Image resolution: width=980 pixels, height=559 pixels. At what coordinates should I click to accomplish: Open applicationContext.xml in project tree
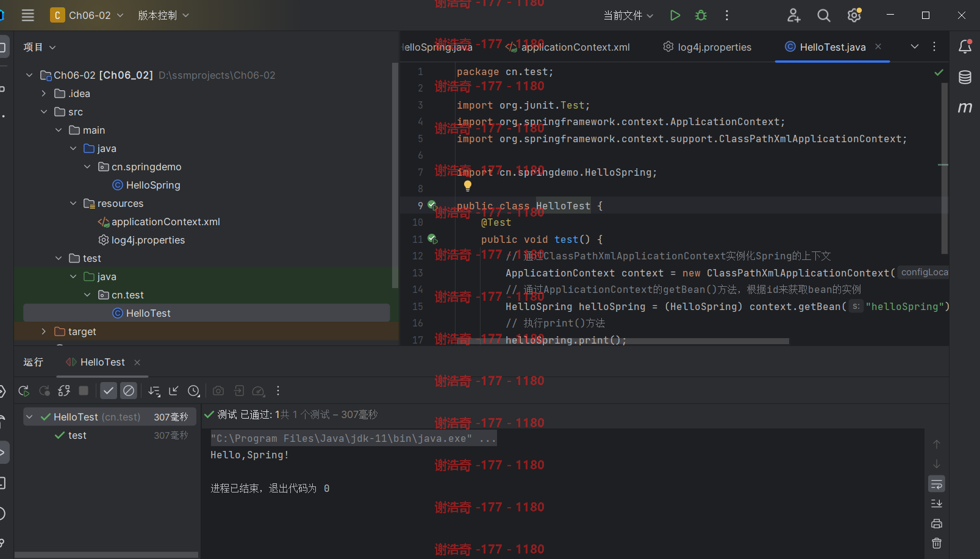click(159, 222)
